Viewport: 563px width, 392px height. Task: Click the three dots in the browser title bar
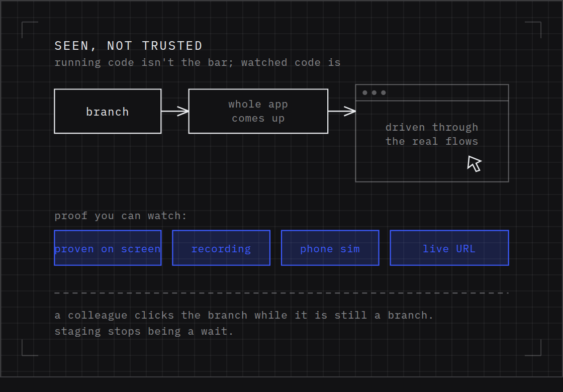coord(374,92)
